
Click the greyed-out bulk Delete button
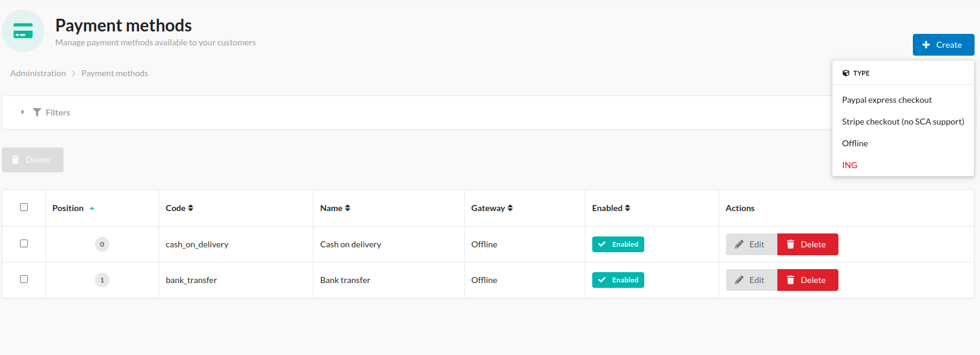(33, 160)
